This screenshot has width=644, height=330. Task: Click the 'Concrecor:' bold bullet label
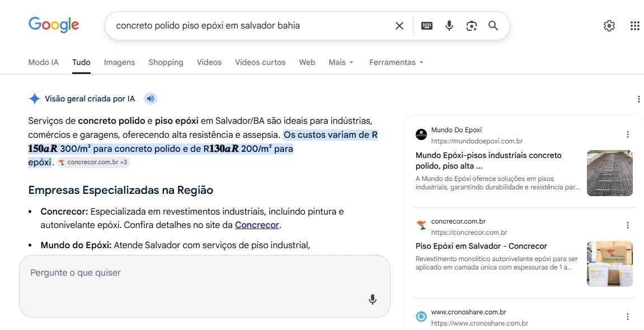click(64, 211)
